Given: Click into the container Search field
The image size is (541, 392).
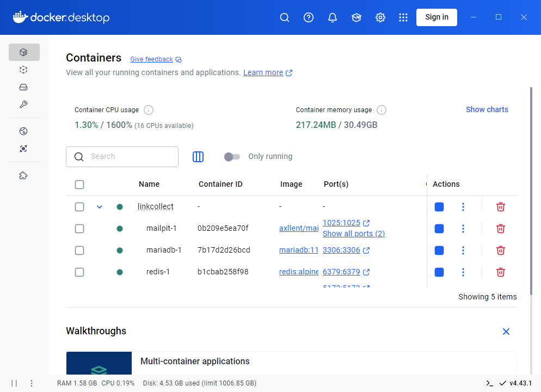Looking at the screenshot, I should coord(122,157).
